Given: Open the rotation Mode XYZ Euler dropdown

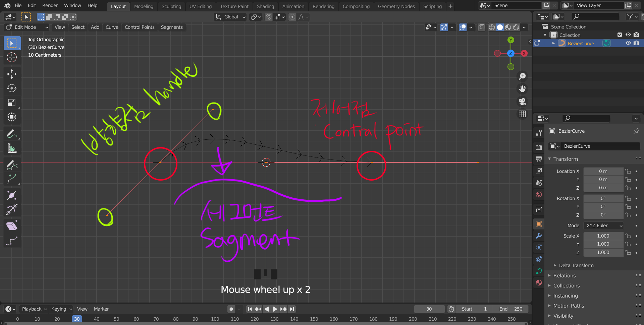Looking at the screenshot, I should point(603,225).
